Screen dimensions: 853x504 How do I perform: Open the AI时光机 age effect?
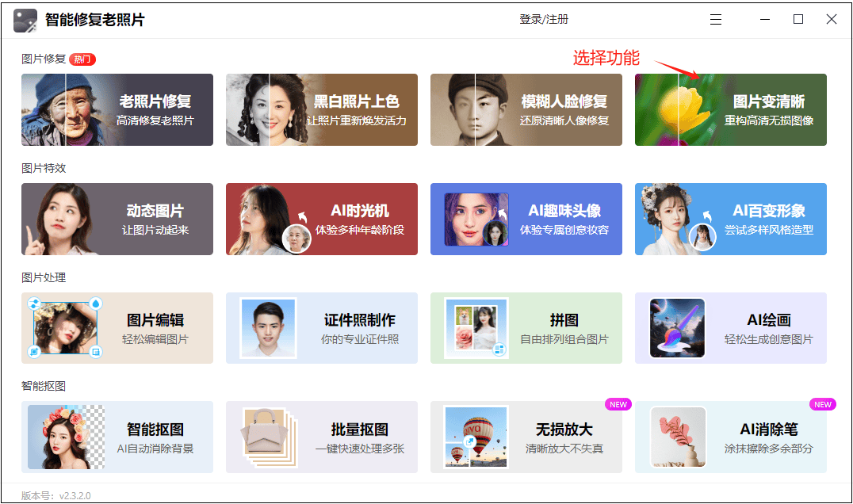tap(322, 219)
